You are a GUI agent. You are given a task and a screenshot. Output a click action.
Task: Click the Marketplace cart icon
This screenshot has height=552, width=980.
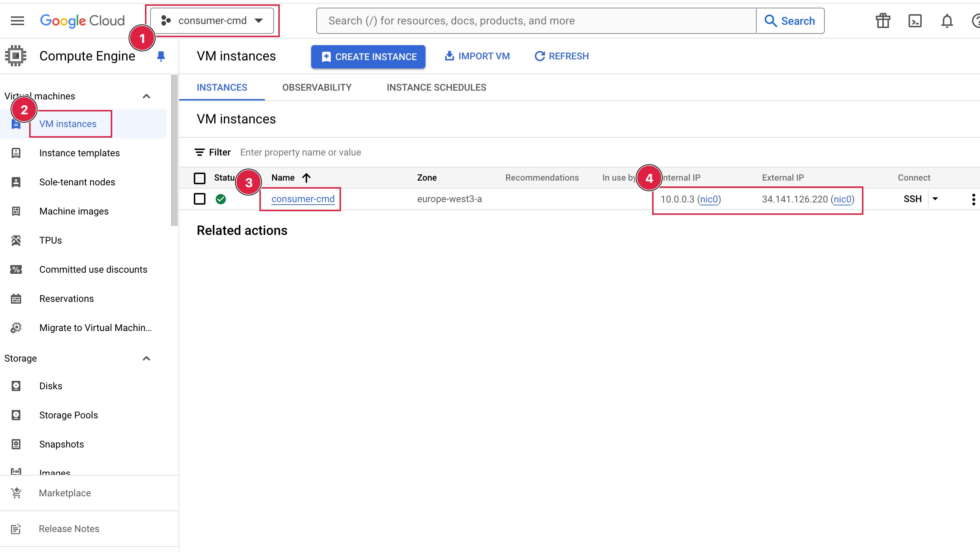[x=16, y=493]
